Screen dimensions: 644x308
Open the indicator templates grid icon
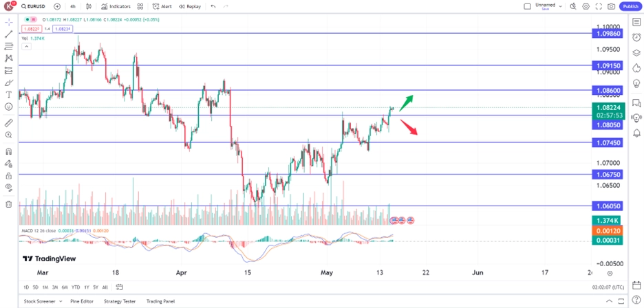click(140, 7)
